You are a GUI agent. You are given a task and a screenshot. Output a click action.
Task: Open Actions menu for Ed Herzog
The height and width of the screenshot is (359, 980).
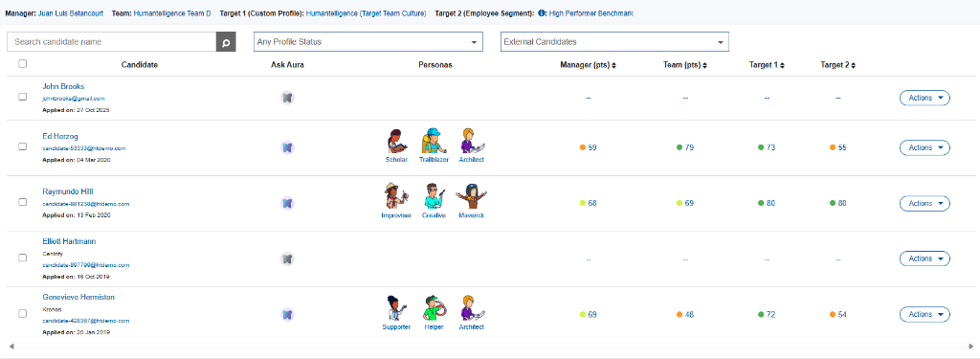pyautogui.click(x=924, y=147)
